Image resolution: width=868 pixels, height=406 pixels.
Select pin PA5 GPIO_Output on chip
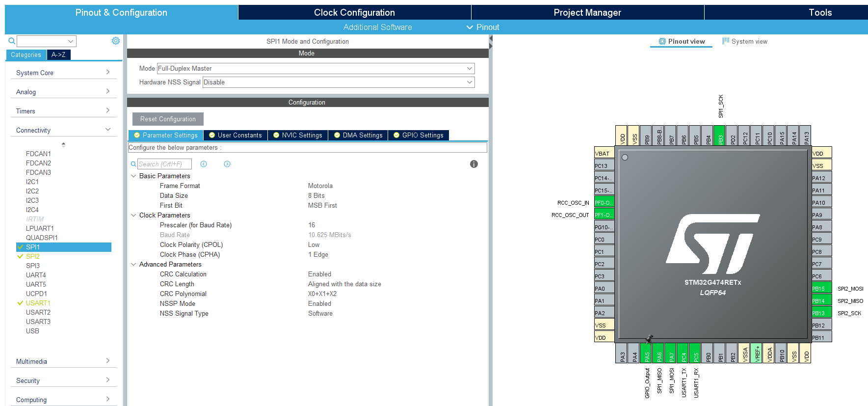point(646,353)
